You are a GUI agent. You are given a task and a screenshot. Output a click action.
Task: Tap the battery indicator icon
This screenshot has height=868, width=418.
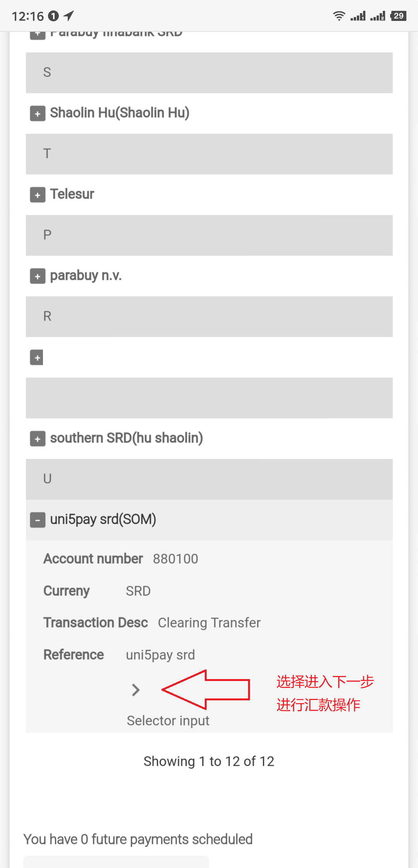click(398, 16)
